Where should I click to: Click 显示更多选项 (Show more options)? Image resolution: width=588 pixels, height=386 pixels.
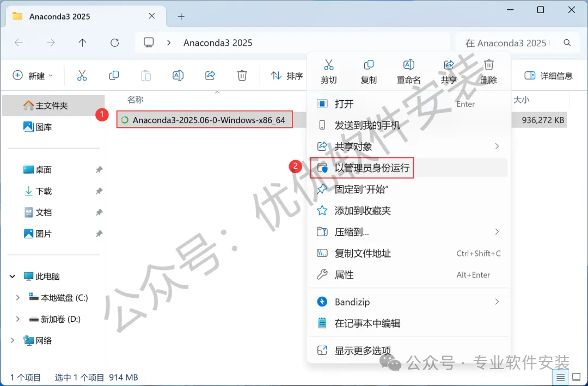409,351
